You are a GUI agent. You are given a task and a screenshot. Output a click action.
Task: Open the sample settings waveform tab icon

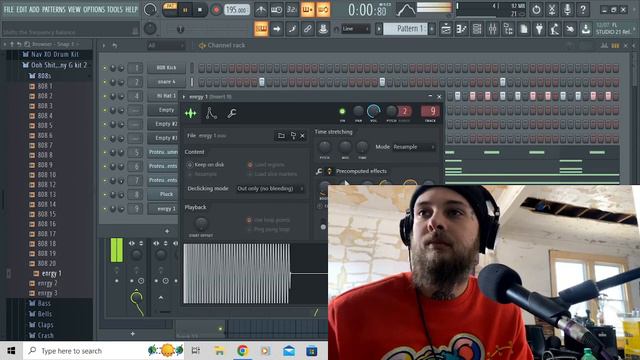[191, 113]
